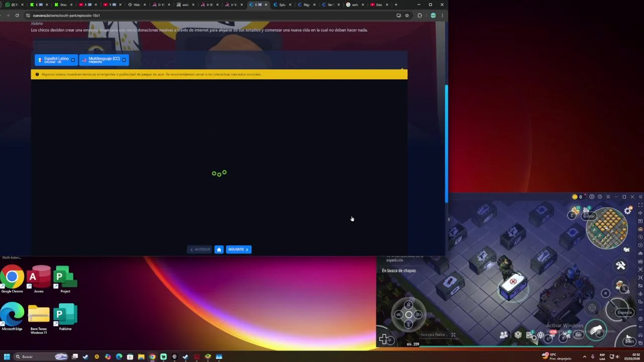Click the Siguiente episode button

point(238,249)
